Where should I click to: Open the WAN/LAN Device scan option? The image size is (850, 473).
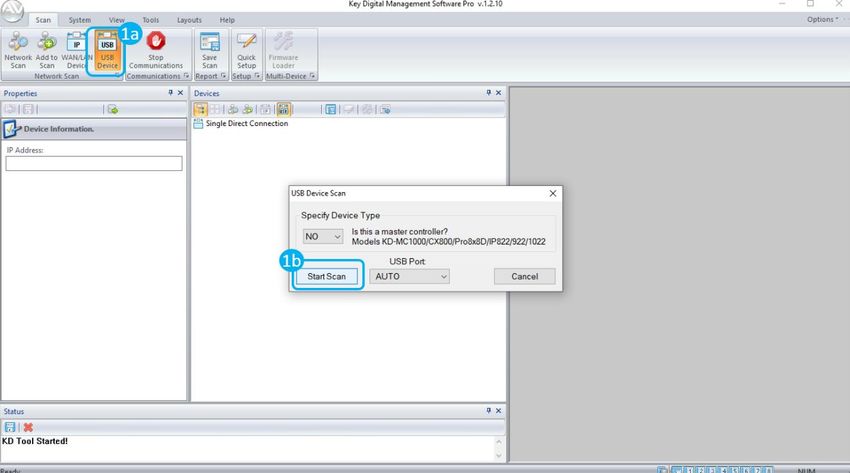(76, 50)
